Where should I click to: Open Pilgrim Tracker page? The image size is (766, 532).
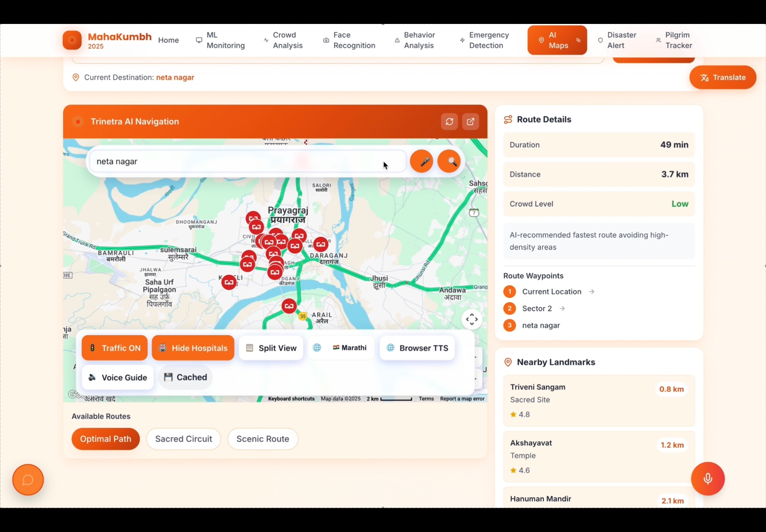pyautogui.click(x=674, y=40)
